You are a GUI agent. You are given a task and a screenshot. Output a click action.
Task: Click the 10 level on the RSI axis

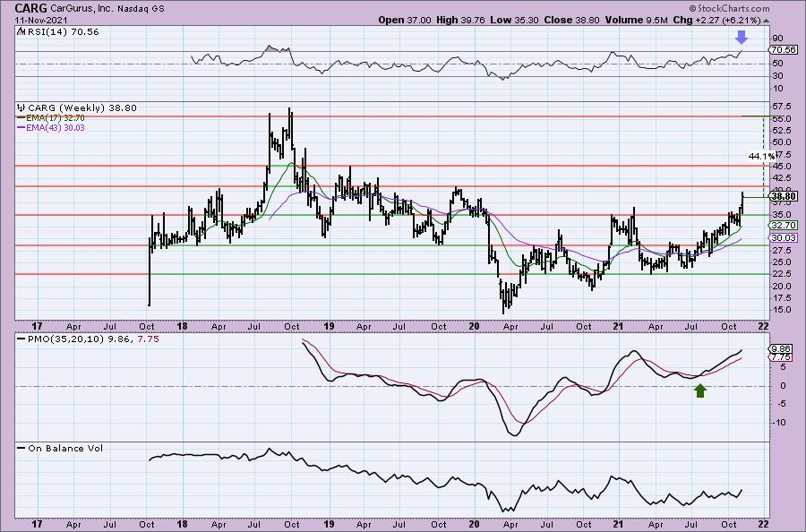[777, 89]
